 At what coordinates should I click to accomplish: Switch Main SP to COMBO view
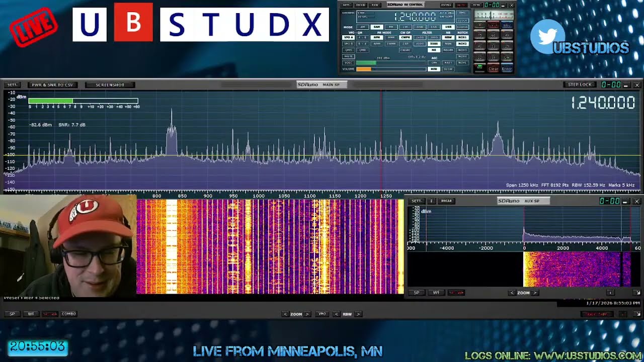click(x=69, y=314)
